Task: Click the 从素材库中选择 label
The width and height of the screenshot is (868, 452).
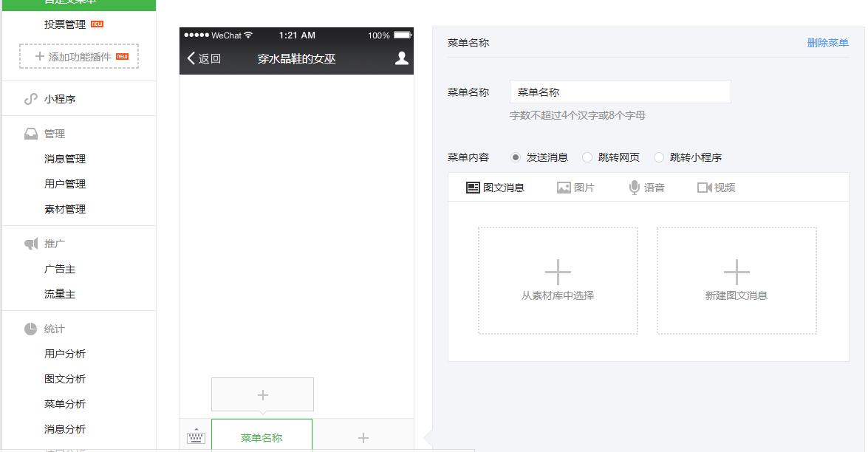Action: click(x=558, y=295)
